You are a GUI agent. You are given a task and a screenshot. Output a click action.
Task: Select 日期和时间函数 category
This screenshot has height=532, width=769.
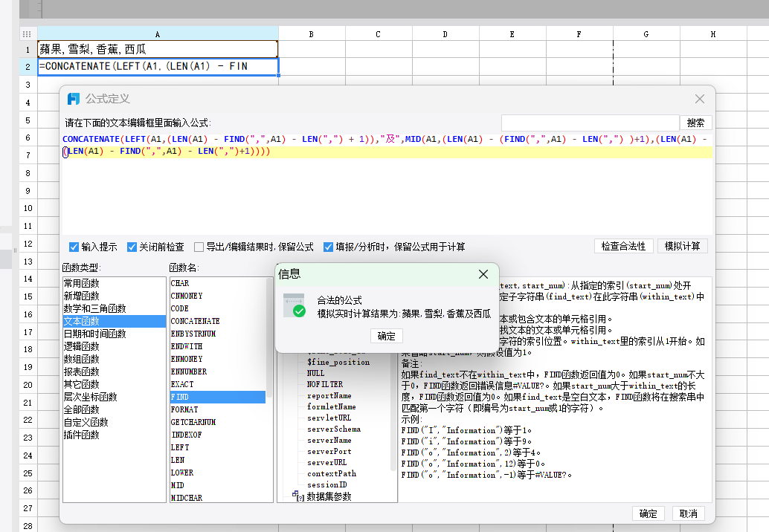[115, 334]
